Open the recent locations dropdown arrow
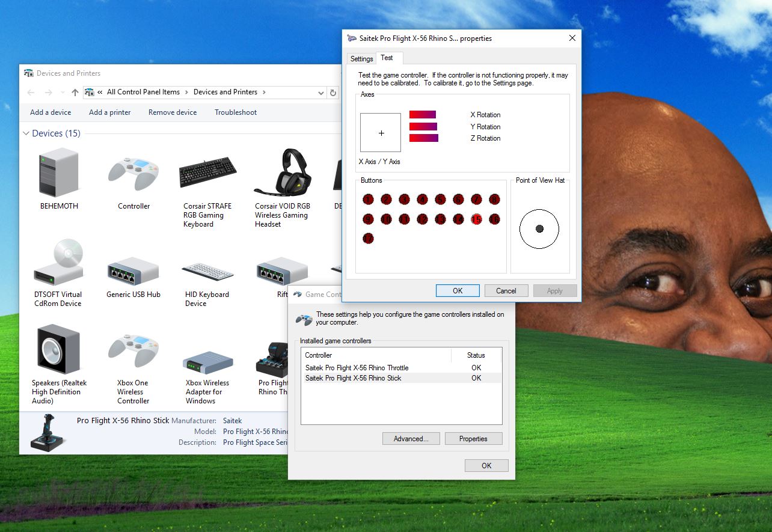 62,93
